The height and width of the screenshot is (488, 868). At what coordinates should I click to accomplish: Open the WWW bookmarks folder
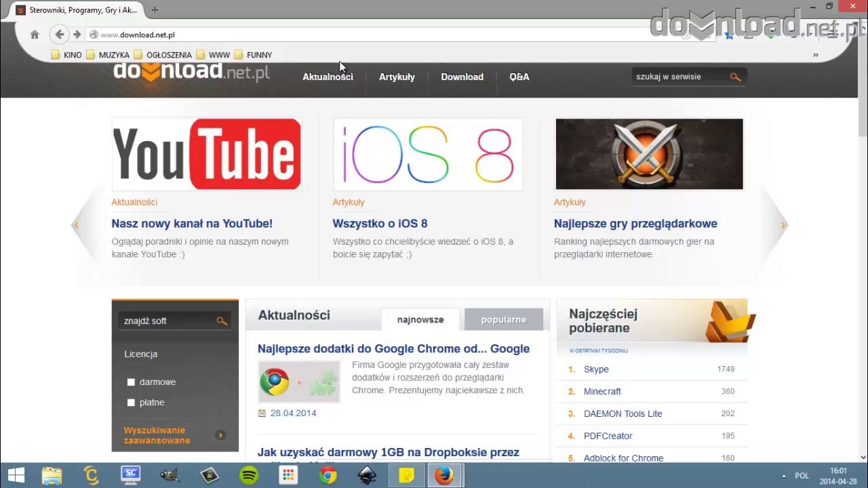click(213, 55)
